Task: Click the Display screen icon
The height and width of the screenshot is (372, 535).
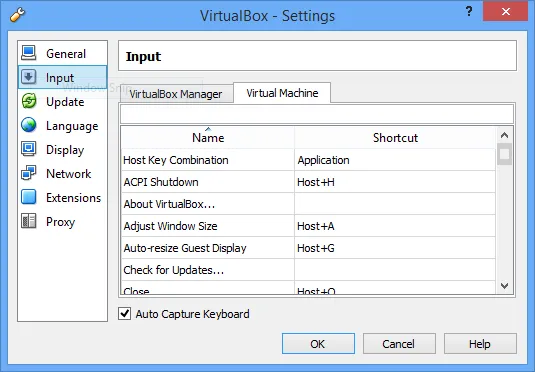Action: click(x=29, y=149)
